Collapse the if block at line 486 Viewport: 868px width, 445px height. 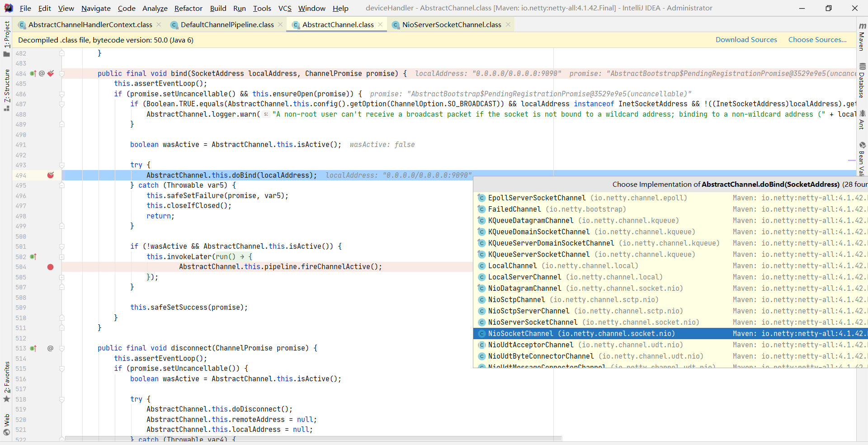click(62, 94)
